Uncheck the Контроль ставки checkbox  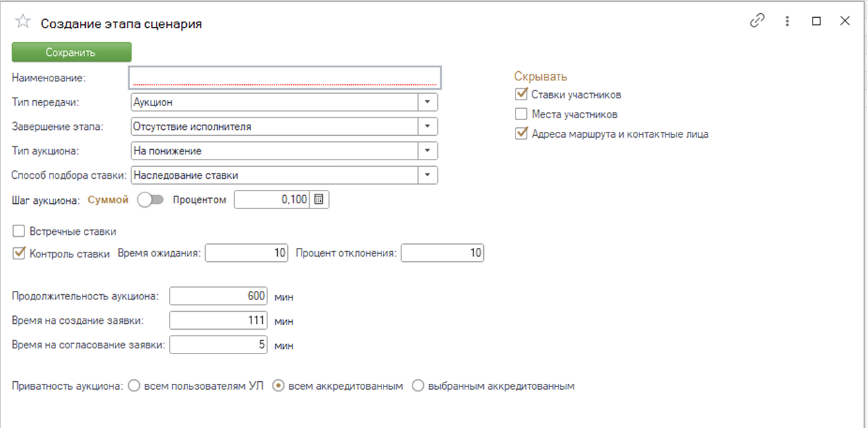click(x=18, y=253)
